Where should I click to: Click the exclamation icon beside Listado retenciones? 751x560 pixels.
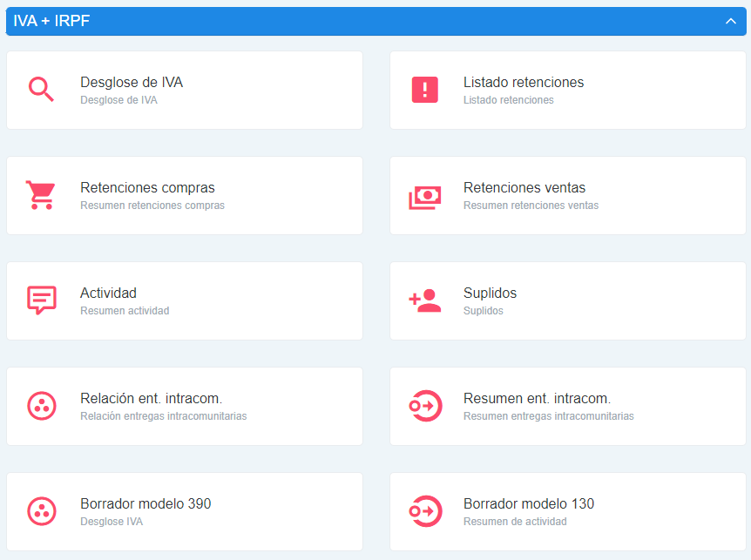[x=424, y=90]
